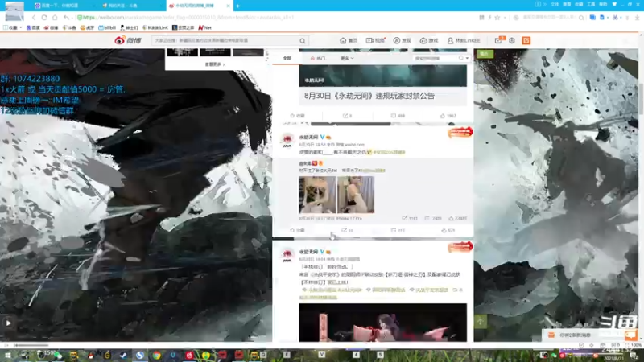The image size is (644, 362).
Task: Select the 全部 feed tab
Action: (287, 58)
